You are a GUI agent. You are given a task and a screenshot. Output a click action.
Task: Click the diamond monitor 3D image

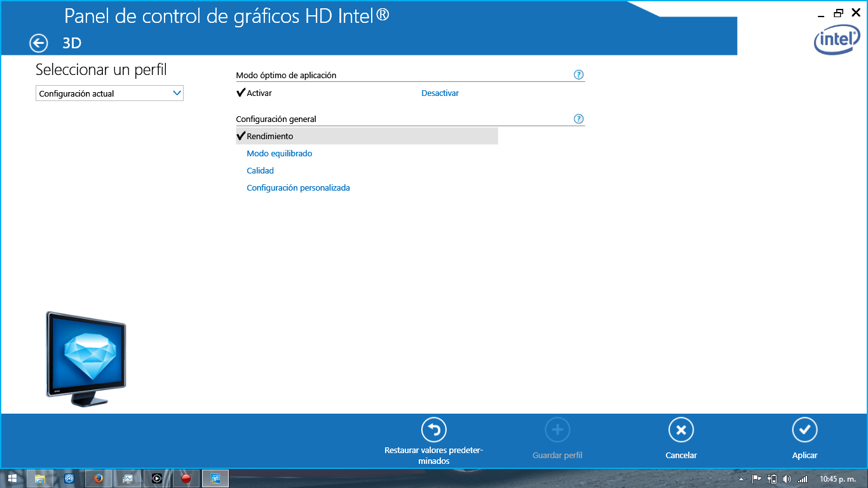click(86, 359)
